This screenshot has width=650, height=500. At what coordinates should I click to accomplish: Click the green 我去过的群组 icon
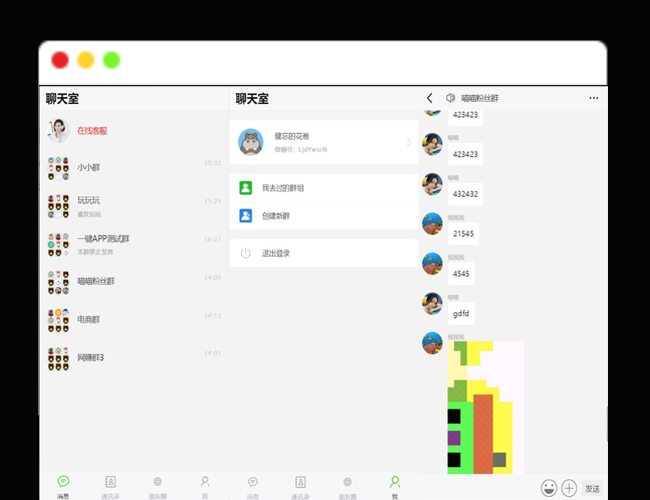click(245, 188)
